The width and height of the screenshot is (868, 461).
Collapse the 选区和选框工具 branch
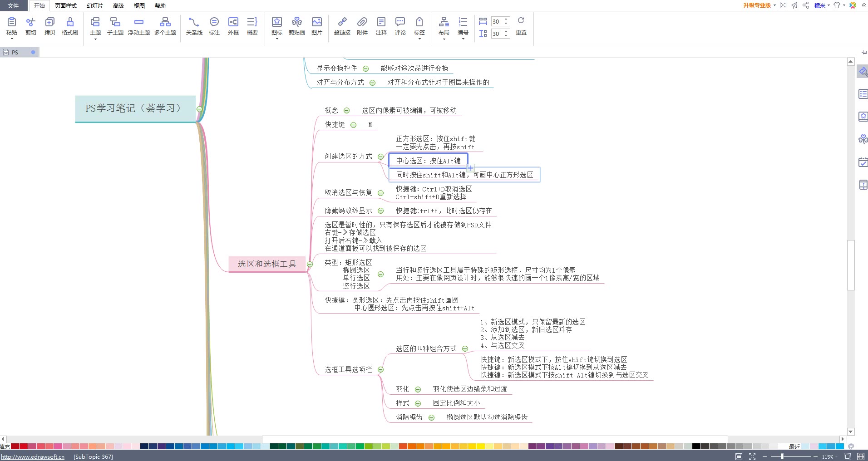[310, 264]
